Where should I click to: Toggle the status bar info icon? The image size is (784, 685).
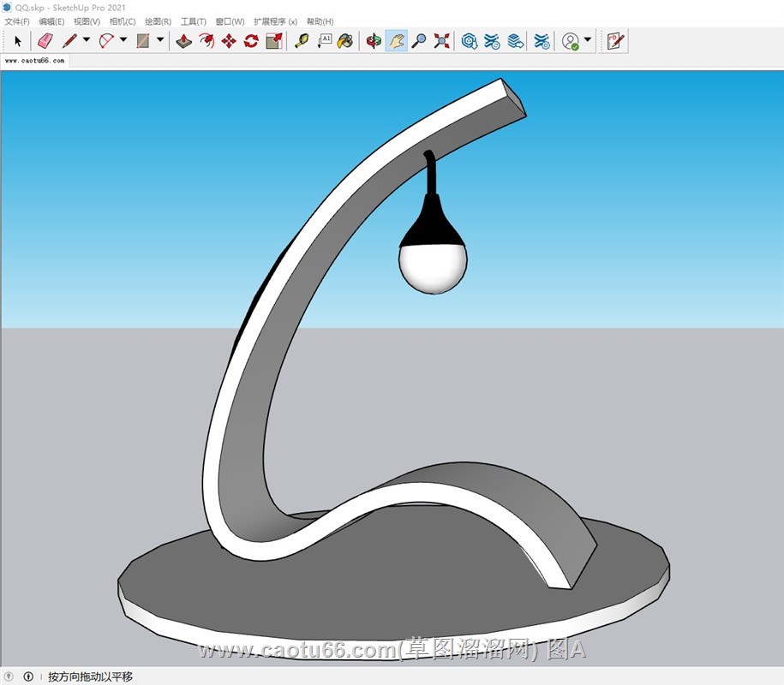(28, 676)
